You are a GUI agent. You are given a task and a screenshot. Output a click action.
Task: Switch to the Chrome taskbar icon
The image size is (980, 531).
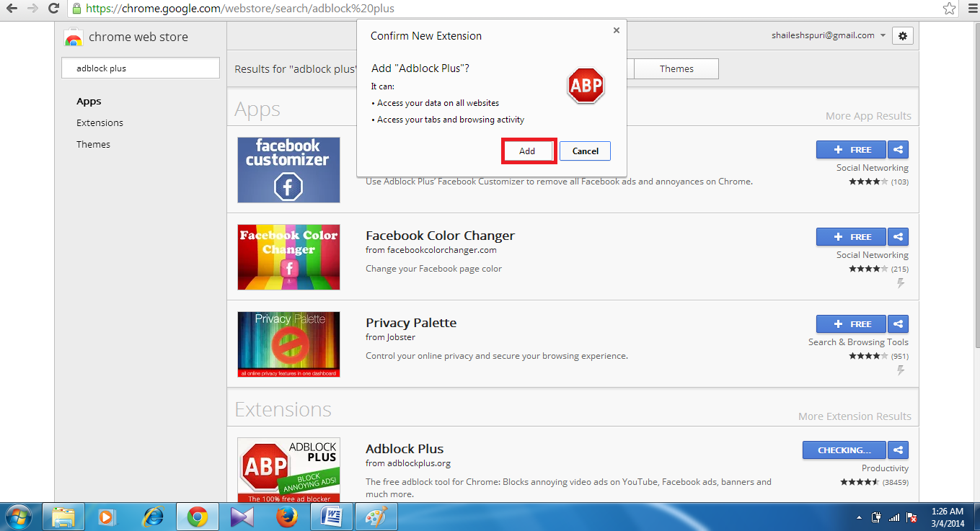click(x=197, y=517)
